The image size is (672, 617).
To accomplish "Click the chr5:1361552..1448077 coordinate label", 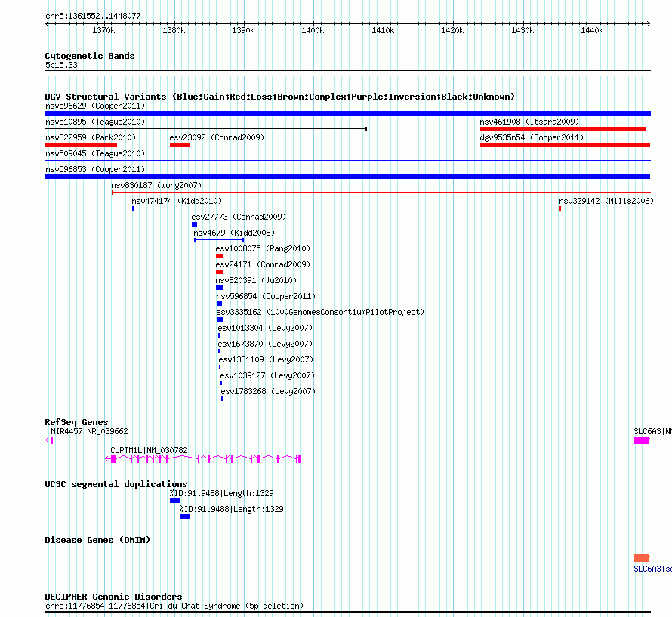I will [93, 16].
